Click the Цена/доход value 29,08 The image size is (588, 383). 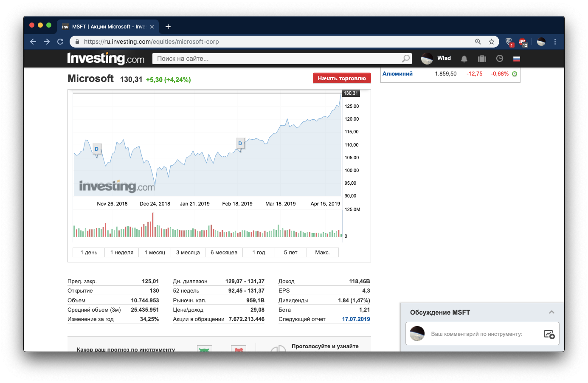[257, 310]
